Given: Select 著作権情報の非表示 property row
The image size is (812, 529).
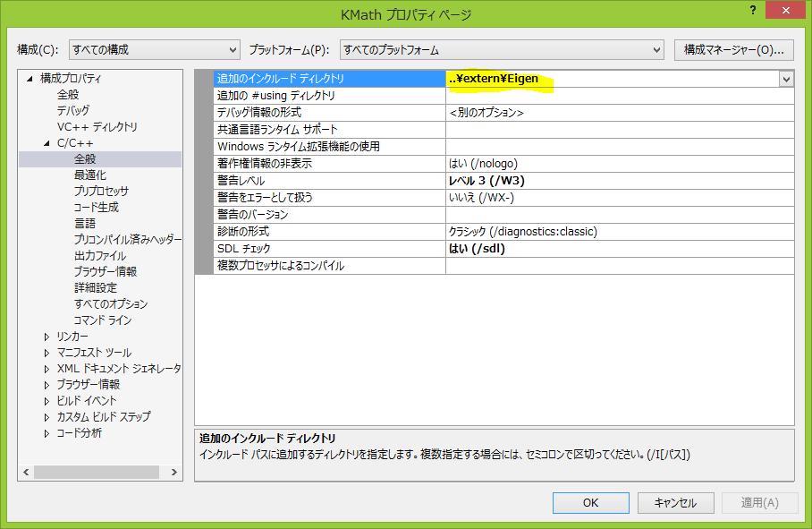Looking at the screenshot, I should (329, 164).
